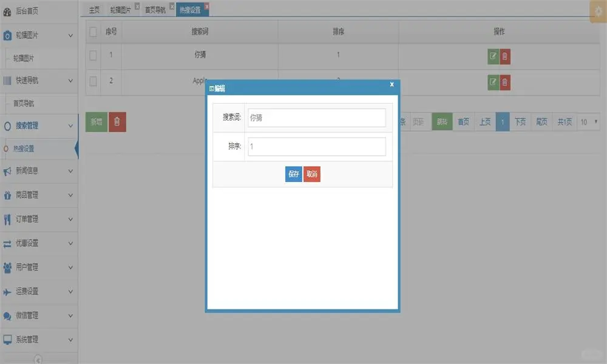607x364 pixels.
Task: Click the red delete icon for row 1
Action: (505, 56)
